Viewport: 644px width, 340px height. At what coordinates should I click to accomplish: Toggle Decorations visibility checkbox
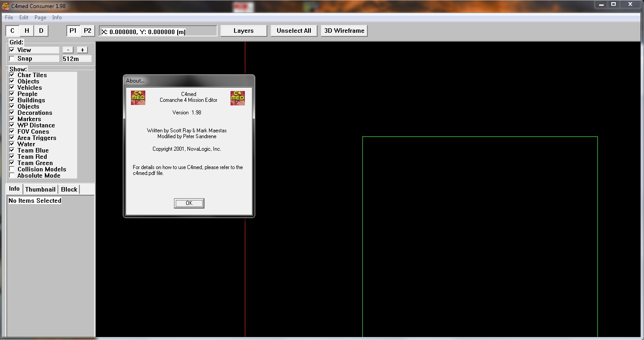tap(12, 113)
